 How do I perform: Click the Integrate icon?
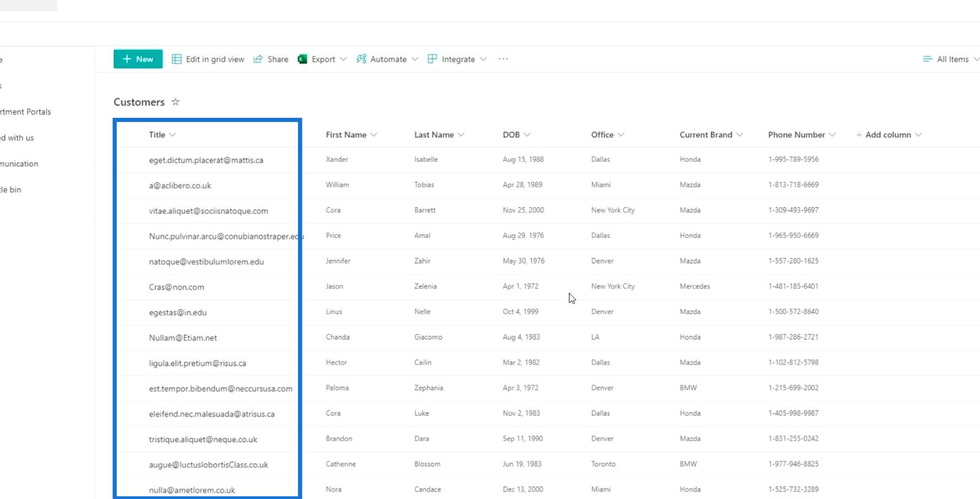(432, 59)
